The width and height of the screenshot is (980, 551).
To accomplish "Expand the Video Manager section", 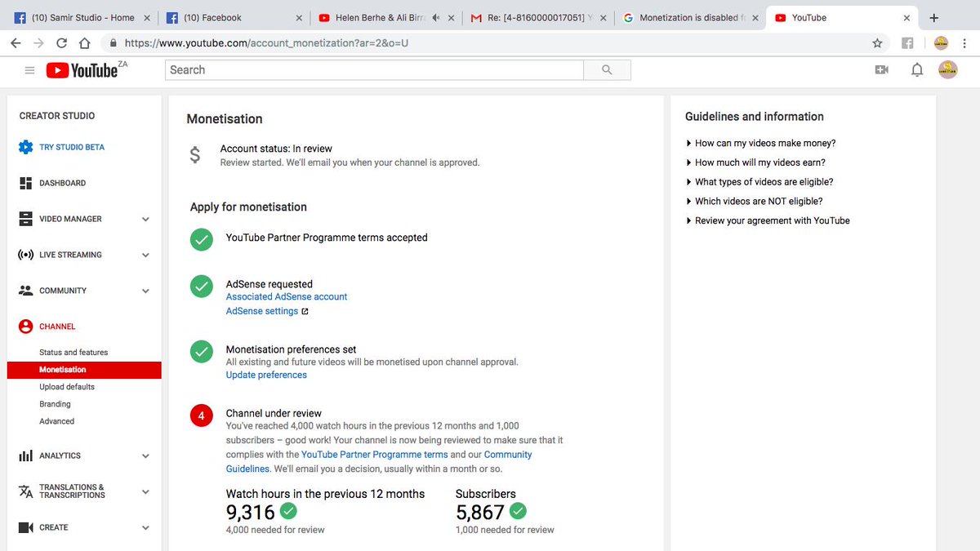I will pos(145,220).
